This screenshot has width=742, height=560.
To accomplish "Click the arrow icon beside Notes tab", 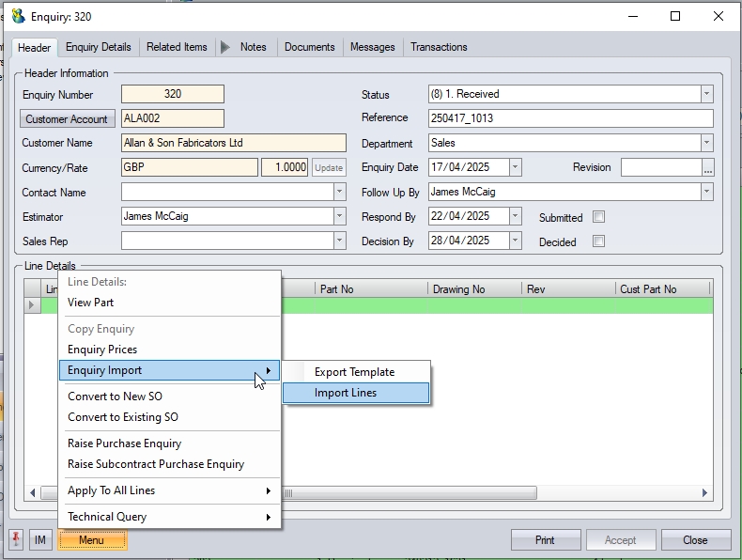I will [224, 47].
